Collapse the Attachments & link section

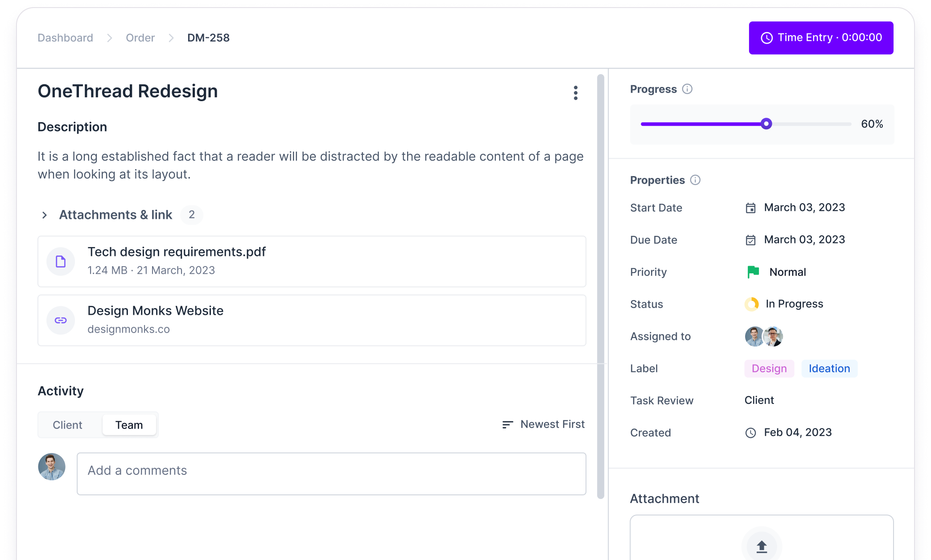tap(45, 215)
